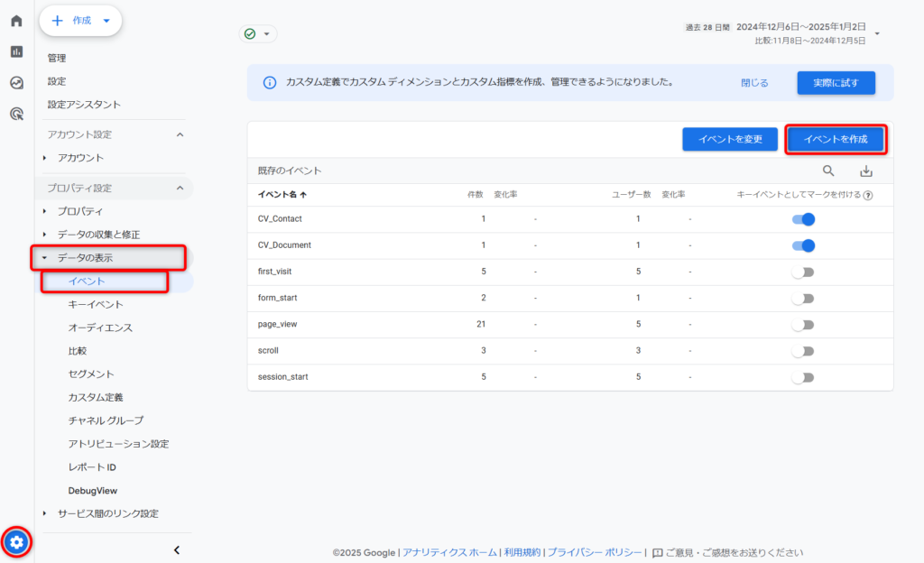Screen dimensions: 924x563
Task: Open カスタム定義 in the sidebar
Action: click(96, 397)
